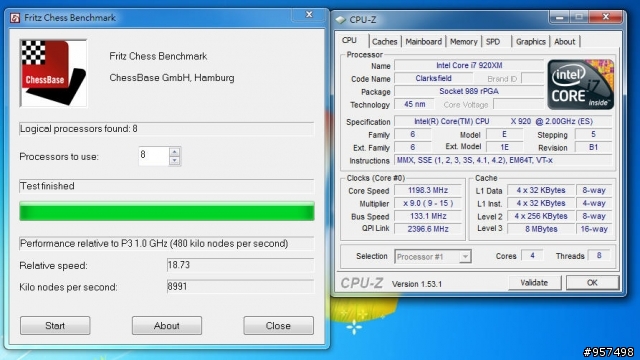Click the ChessBase logo image
Image resolution: width=640 pixels, height=360 pixels.
coord(53,73)
